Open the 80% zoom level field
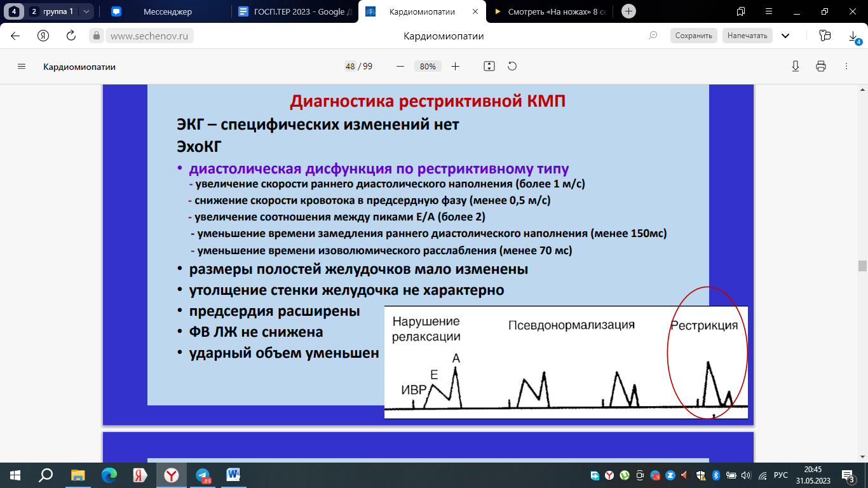The image size is (868, 488). pos(428,66)
